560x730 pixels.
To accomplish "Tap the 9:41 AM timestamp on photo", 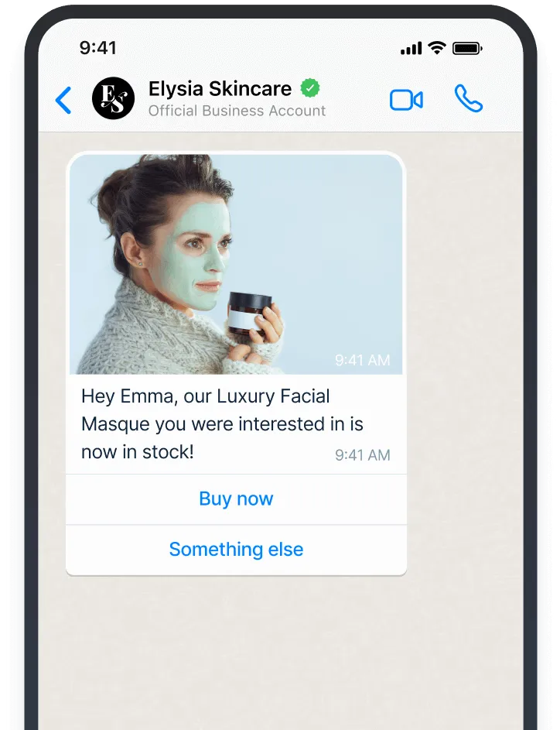I will [x=362, y=360].
